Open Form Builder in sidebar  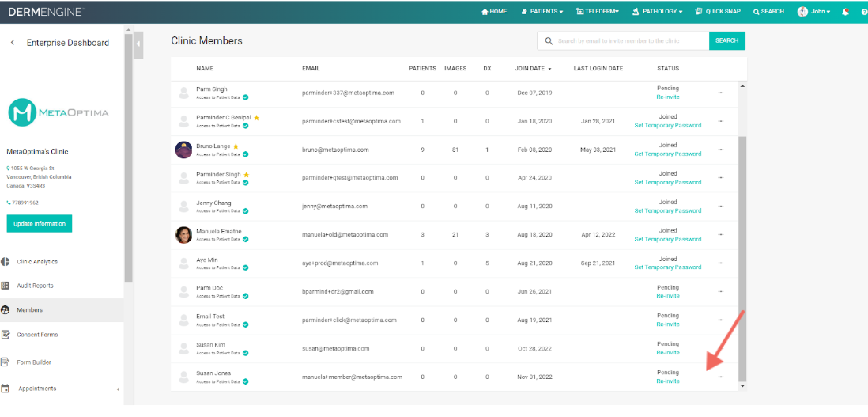click(34, 362)
